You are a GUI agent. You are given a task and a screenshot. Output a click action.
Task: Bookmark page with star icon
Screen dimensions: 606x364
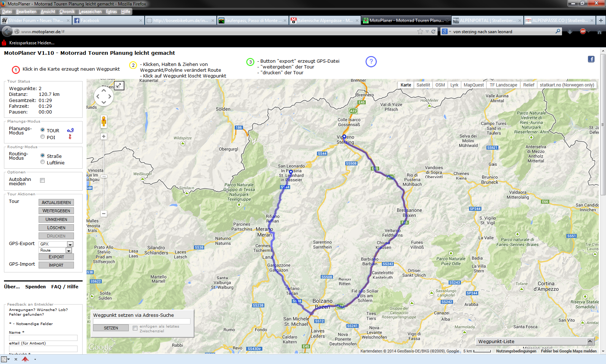pyautogui.click(x=420, y=31)
